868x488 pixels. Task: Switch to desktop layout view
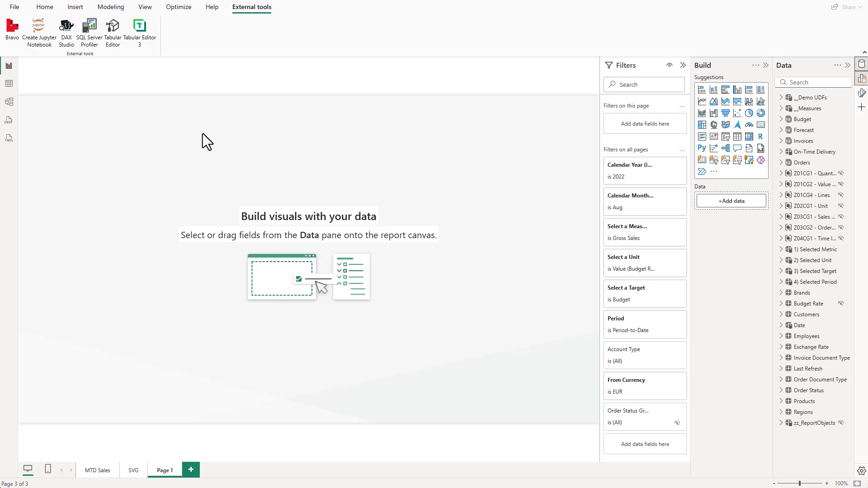(28, 469)
